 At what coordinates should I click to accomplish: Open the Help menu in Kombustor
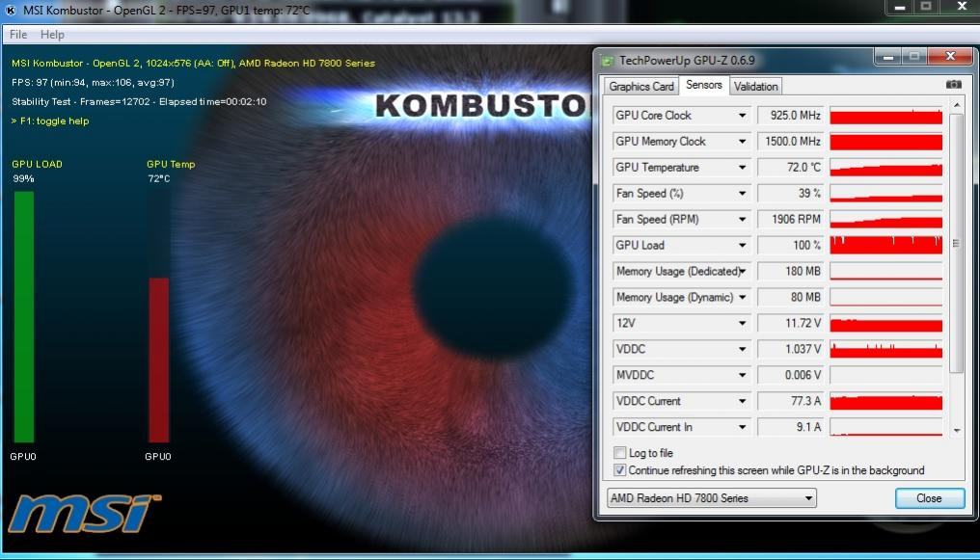coord(52,35)
